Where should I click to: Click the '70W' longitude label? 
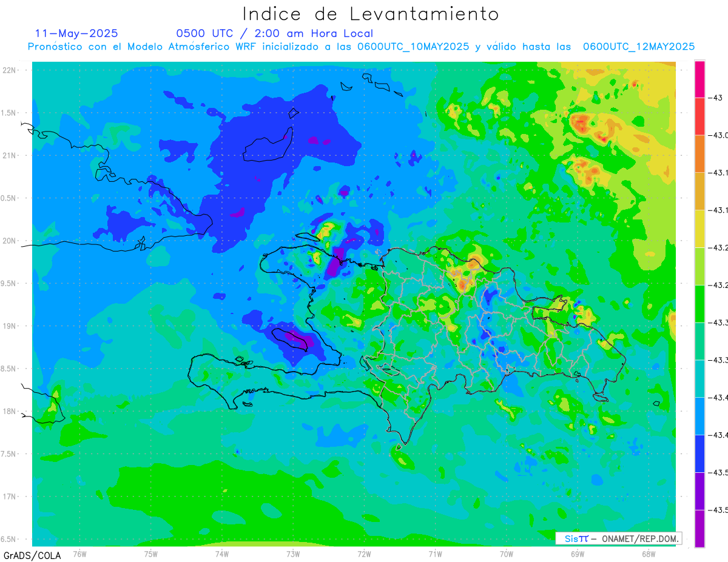507,554
